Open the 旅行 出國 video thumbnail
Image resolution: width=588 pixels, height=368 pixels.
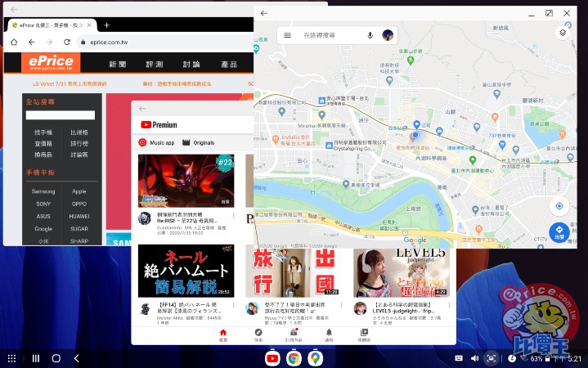tap(293, 272)
